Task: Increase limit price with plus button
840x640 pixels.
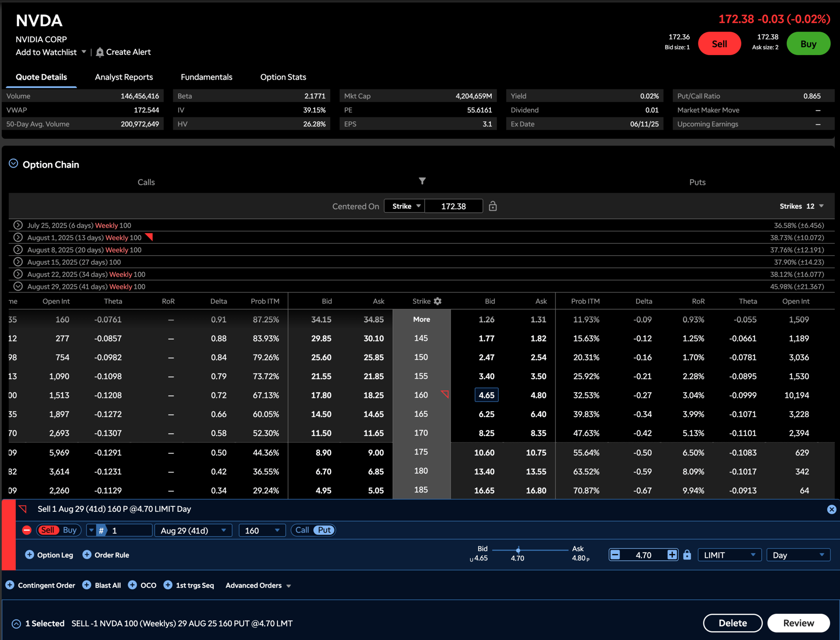Action: [672, 555]
